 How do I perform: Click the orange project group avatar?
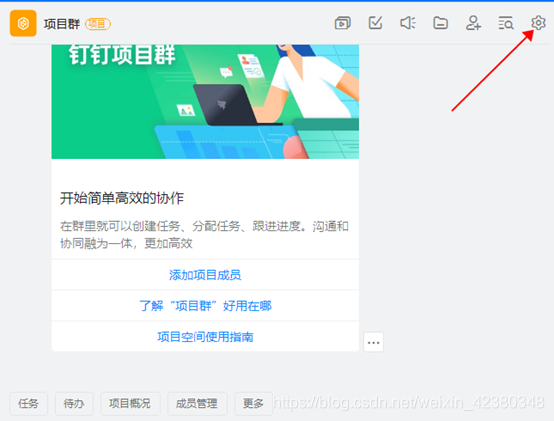pos(23,23)
